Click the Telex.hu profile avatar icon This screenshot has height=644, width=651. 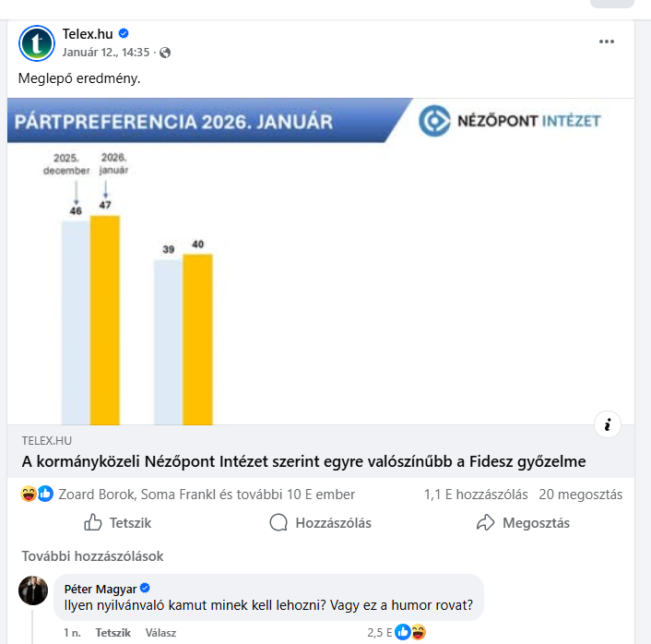coord(37,43)
